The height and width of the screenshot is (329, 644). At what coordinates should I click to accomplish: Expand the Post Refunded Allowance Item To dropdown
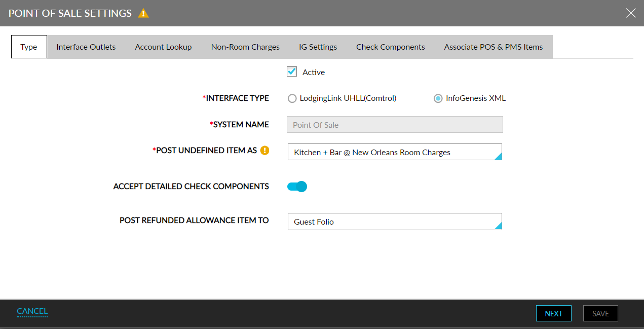click(395, 222)
